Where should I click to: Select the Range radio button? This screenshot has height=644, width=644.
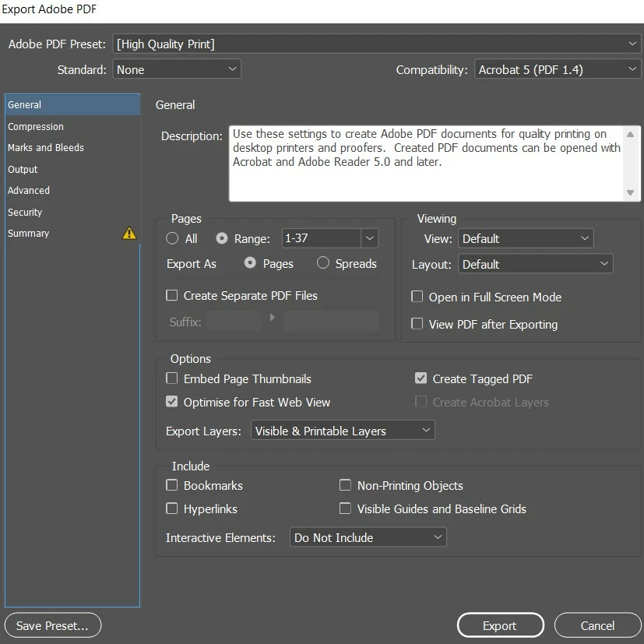pos(222,238)
